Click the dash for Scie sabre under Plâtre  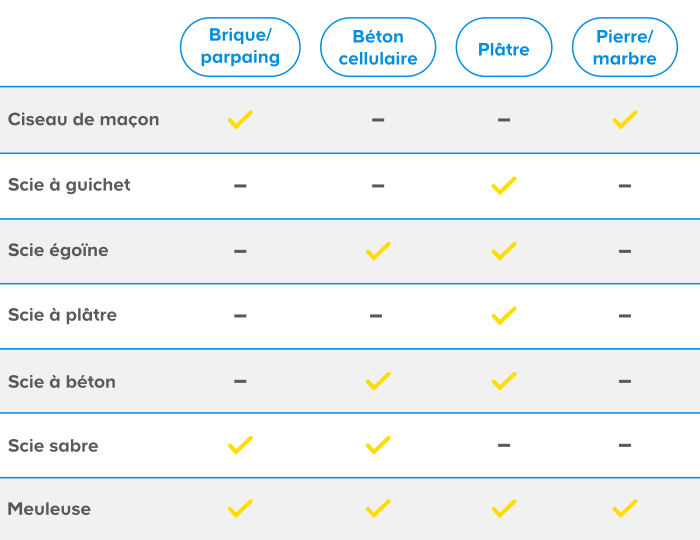click(x=504, y=445)
